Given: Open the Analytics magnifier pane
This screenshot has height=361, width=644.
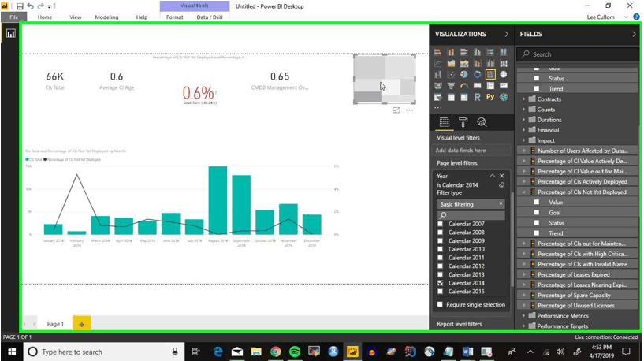Looking at the screenshot, I should tap(482, 122).
